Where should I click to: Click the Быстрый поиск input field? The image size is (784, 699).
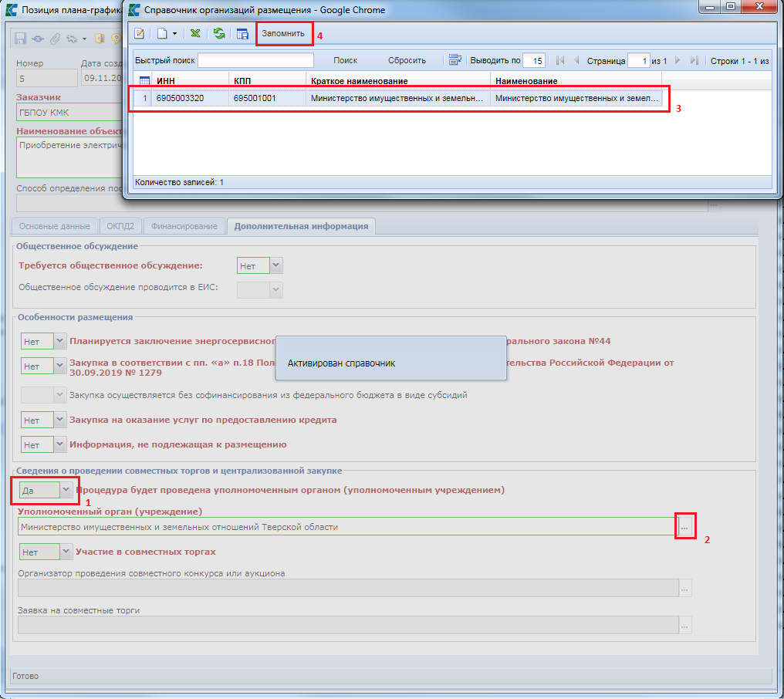tap(256, 60)
